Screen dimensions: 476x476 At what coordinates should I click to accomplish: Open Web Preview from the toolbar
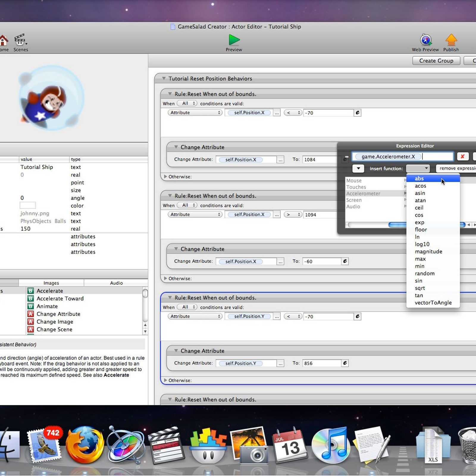coord(426,40)
